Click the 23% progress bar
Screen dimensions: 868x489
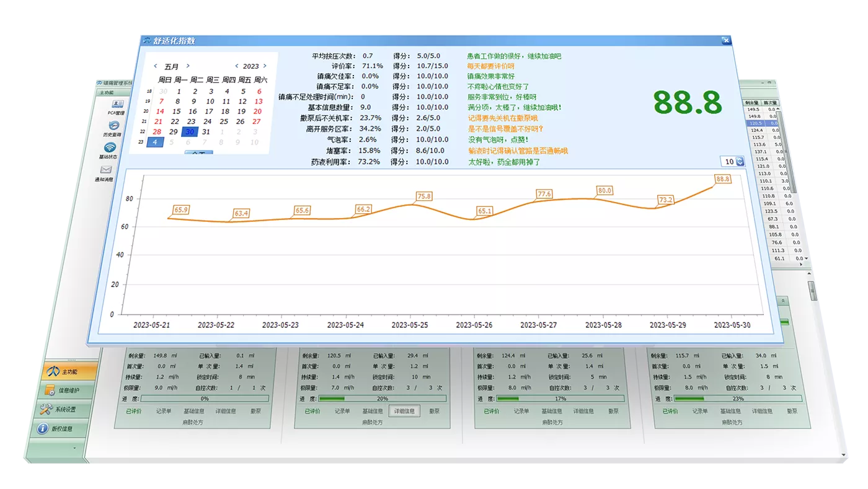point(738,399)
